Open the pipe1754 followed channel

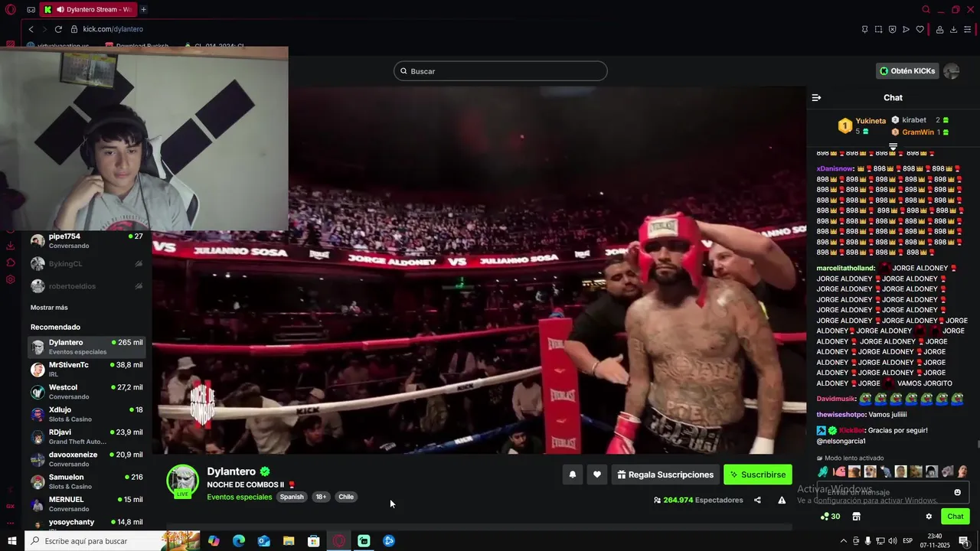pyautogui.click(x=87, y=240)
